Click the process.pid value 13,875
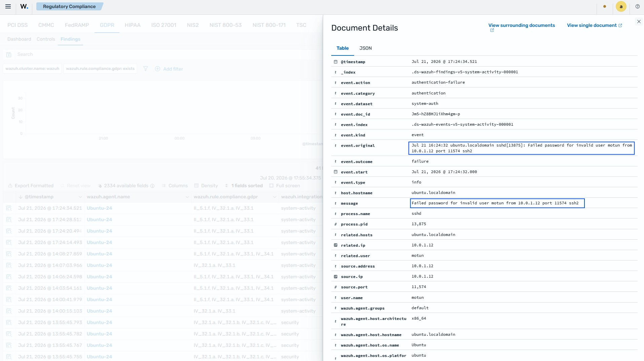Viewport: 644px width, 361px height. [x=419, y=224]
